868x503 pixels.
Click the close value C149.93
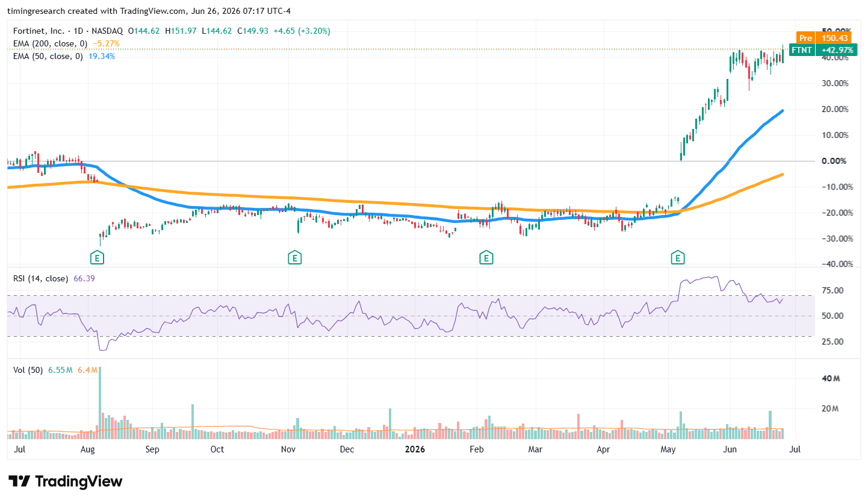click(x=253, y=31)
